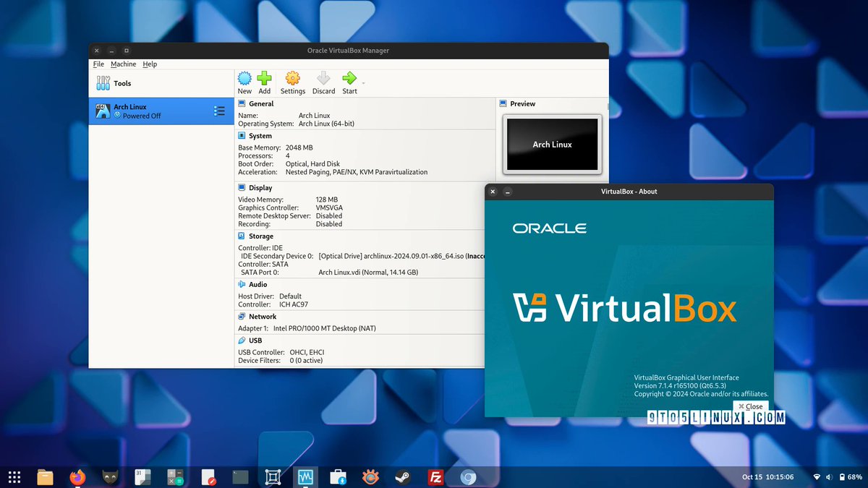The width and height of the screenshot is (868, 488).
Task: Launch VirtualBox from the taskbar
Action: [x=305, y=477]
